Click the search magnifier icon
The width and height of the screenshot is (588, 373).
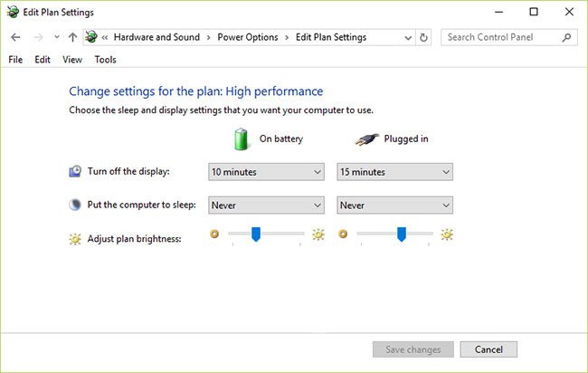click(x=566, y=37)
